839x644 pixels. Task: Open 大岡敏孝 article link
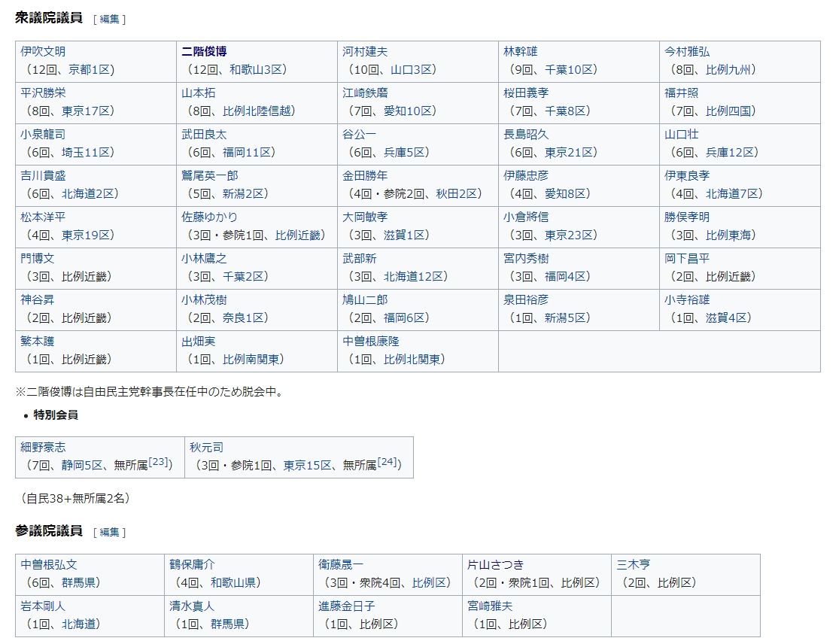[x=365, y=217]
